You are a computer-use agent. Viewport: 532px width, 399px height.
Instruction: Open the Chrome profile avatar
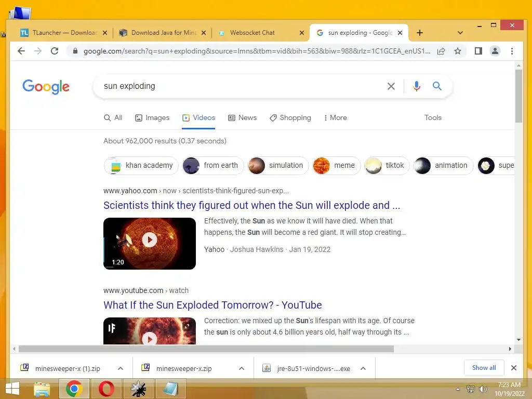(495, 51)
